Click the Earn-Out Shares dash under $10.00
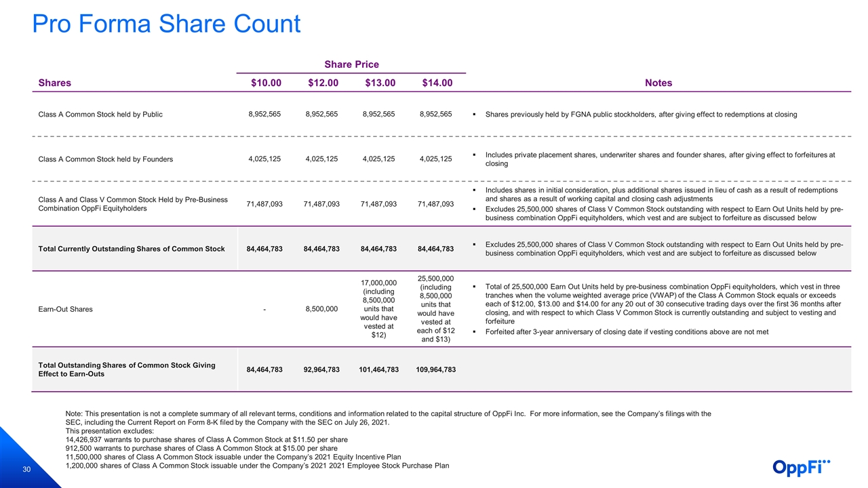 click(264, 309)
